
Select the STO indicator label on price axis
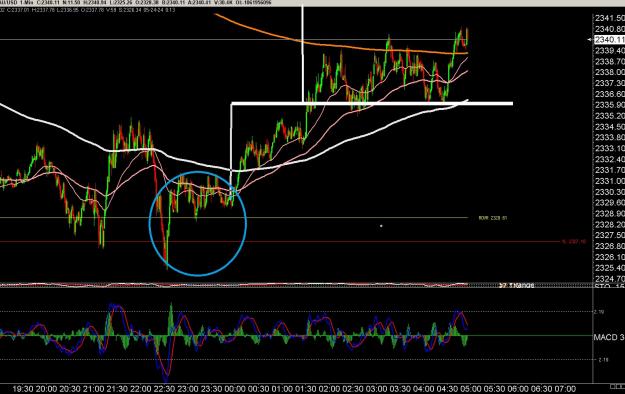click(609, 287)
